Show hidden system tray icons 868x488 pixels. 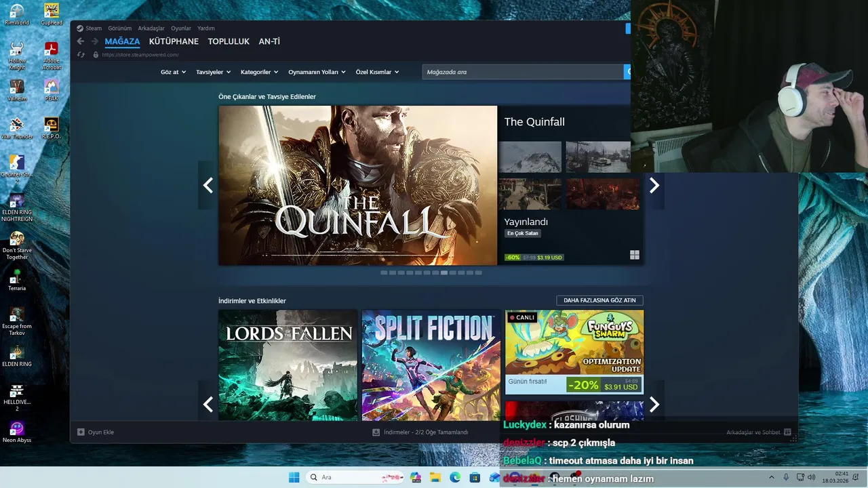[x=771, y=477]
